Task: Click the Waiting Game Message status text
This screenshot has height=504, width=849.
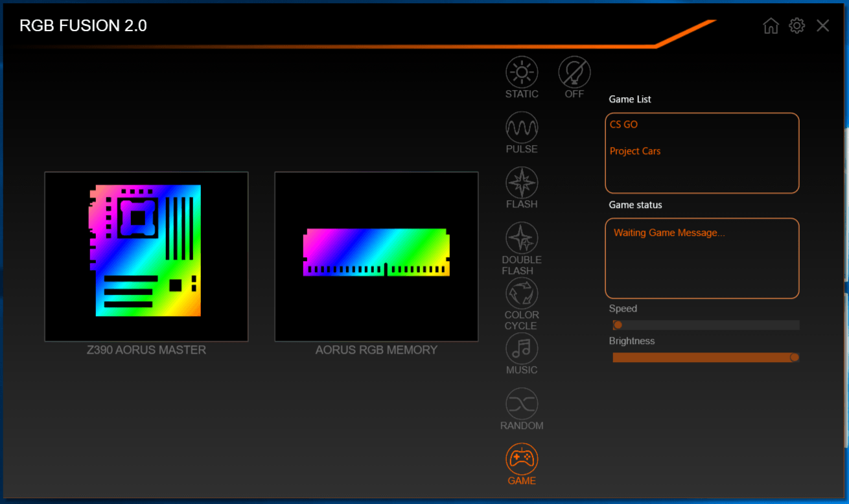Action: [x=669, y=233]
